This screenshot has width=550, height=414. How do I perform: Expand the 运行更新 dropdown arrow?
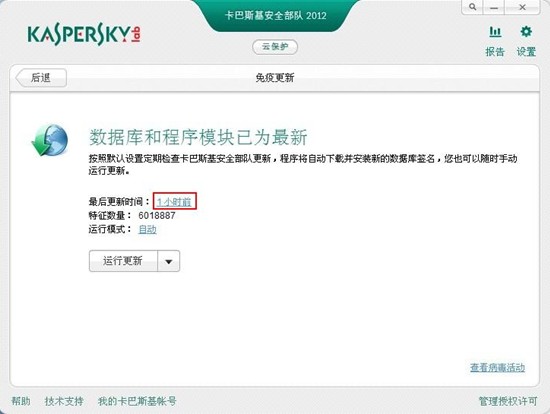click(x=169, y=261)
